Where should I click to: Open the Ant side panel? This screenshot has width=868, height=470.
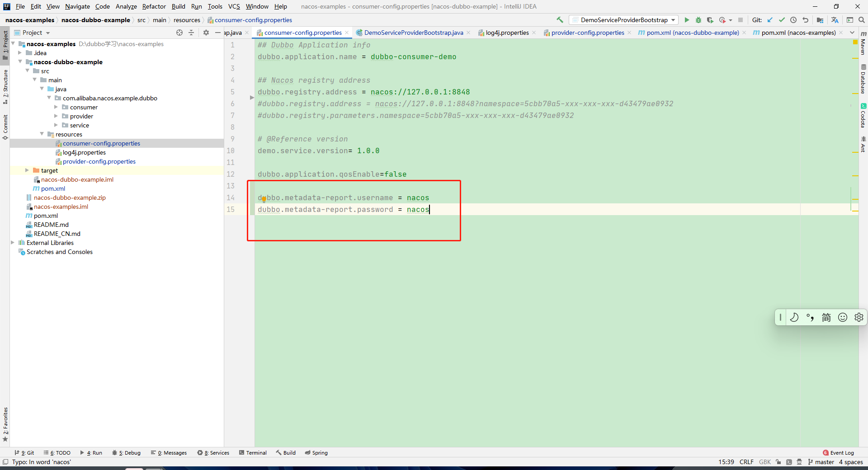(863, 145)
